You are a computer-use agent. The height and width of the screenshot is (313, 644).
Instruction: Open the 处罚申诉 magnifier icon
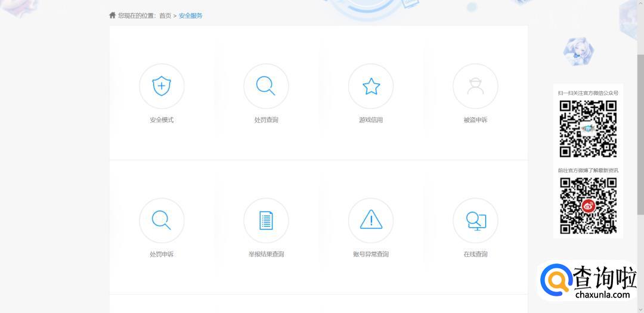click(x=162, y=221)
